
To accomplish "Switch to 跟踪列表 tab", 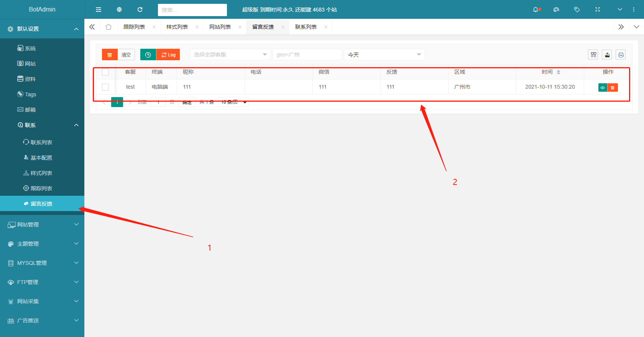I will coord(134,27).
